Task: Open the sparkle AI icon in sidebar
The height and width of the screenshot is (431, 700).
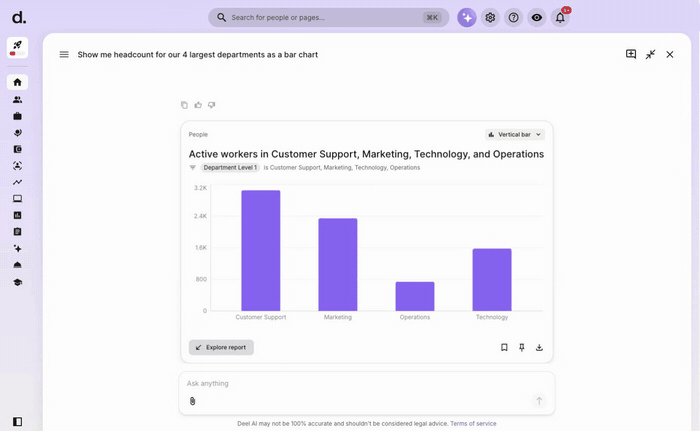Action: (x=17, y=248)
